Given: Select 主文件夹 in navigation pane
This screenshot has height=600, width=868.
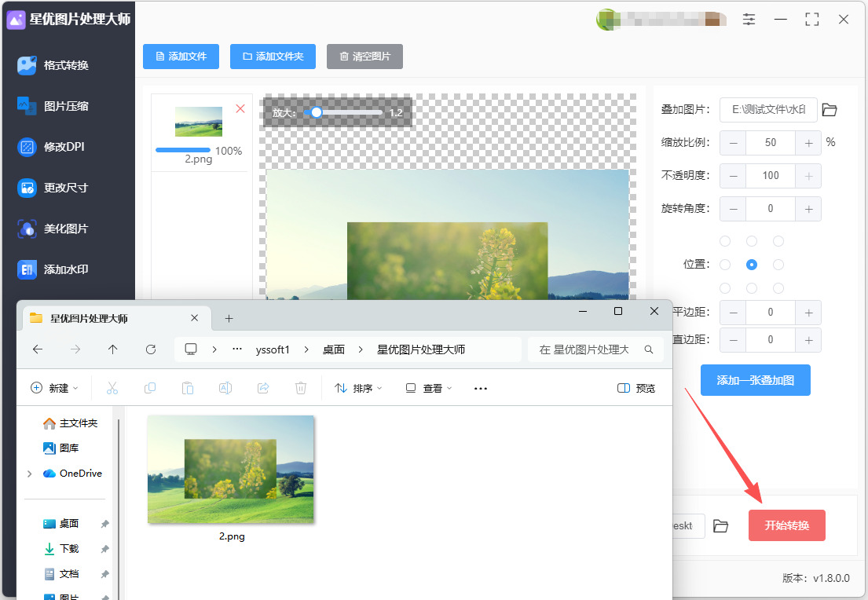Looking at the screenshot, I should (71, 423).
